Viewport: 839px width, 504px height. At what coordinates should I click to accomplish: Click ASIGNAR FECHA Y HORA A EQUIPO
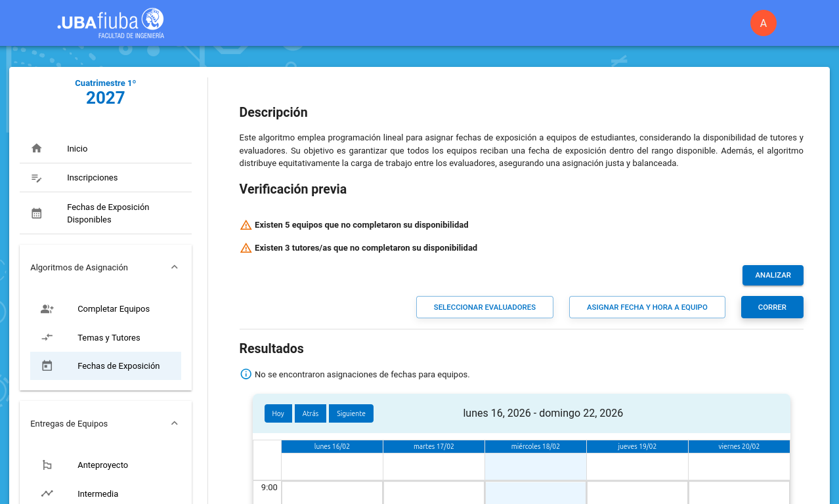pyautogui.click(x=647, y=307)
